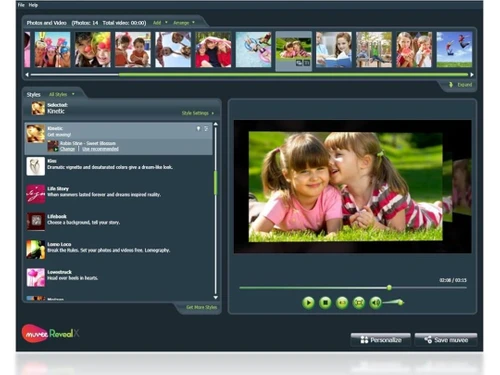Select the rings-thumbnail dramatic vignette style
Viewport: 500px width, 375px height.
coord(36,166)
